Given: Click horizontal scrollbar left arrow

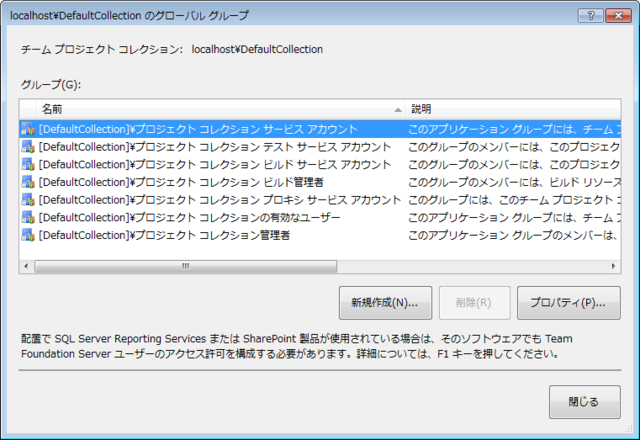Looking at the screenshot, I should (26, 266).
